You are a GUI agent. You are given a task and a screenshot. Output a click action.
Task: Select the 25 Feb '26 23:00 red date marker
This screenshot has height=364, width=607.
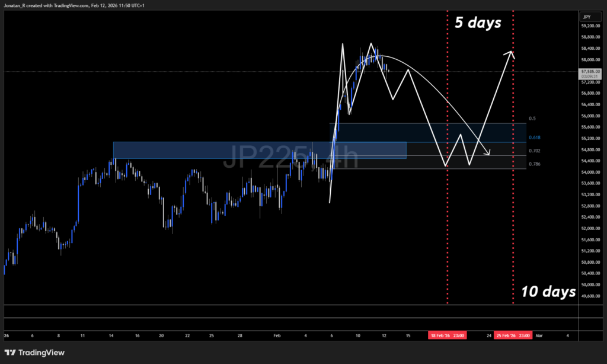[512, 335]
